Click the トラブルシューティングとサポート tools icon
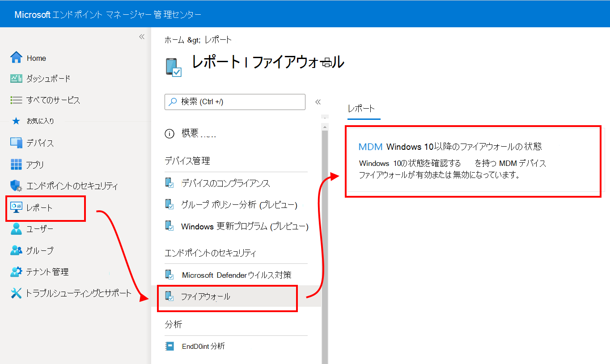Viewport: 610px width, 364px height. coord(16,293)
